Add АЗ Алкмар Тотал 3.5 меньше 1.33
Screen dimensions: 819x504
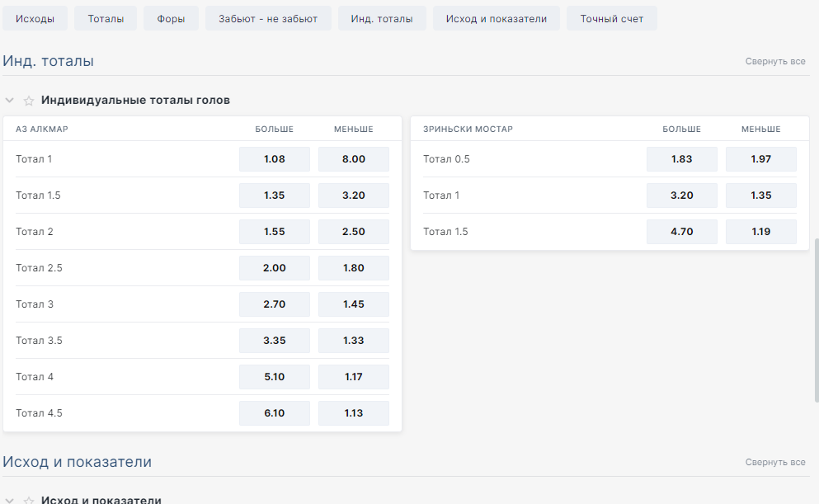[354, 341]
